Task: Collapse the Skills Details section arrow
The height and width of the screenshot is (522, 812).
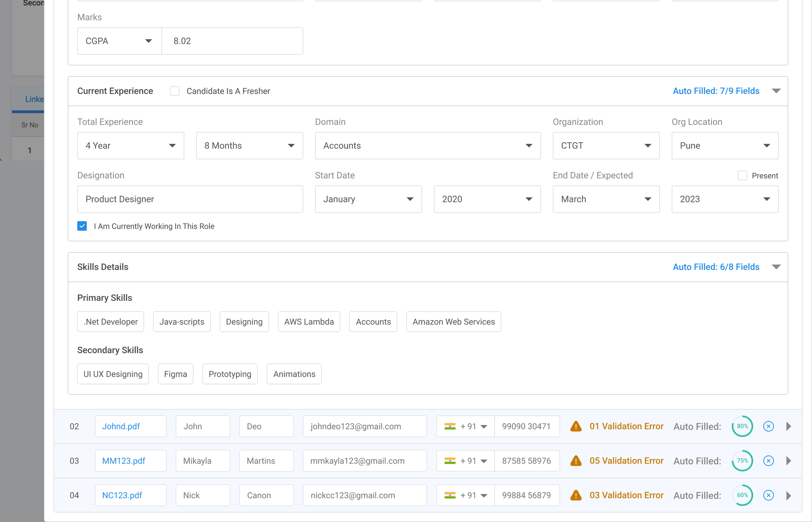Action: click(776, 267)
